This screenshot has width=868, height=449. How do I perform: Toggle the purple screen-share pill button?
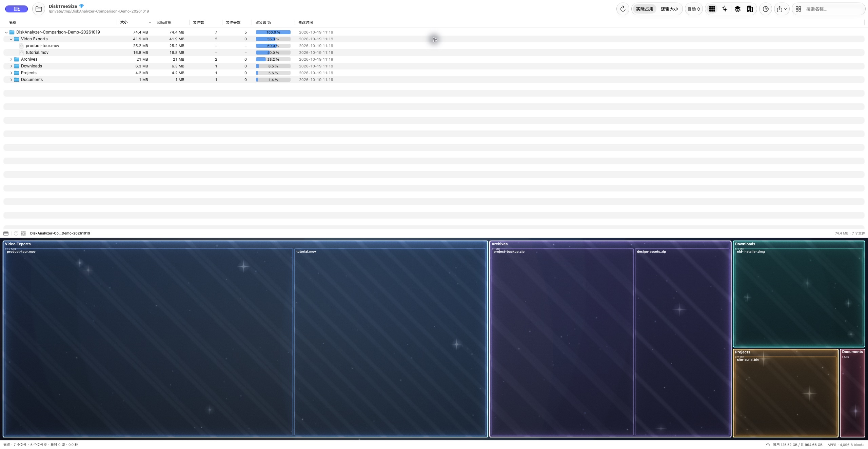coord(16,9)
